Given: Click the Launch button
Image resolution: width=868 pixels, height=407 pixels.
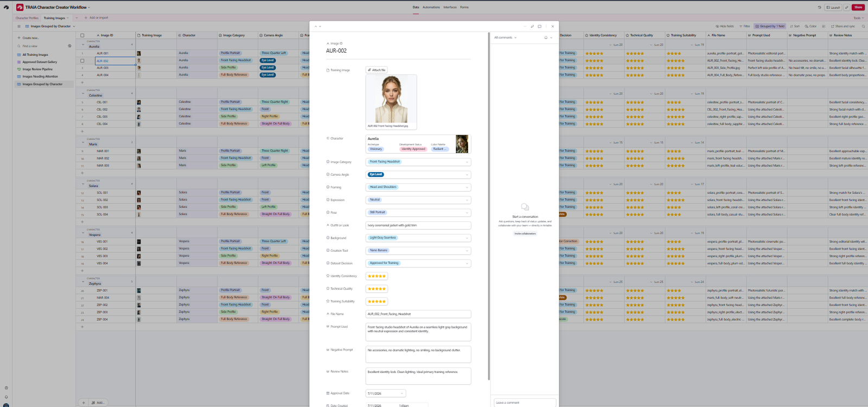Looking at the screenshot, I should point(833,7).
